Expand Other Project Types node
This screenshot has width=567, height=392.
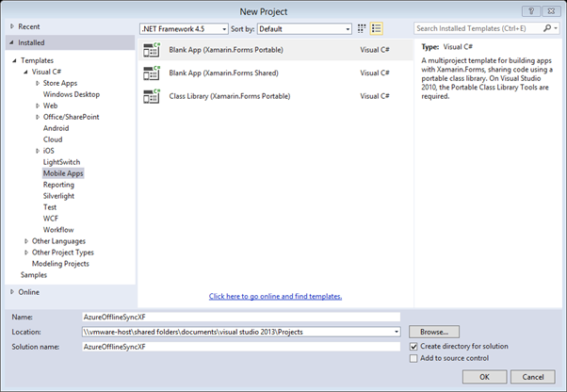tap(26, 253)
